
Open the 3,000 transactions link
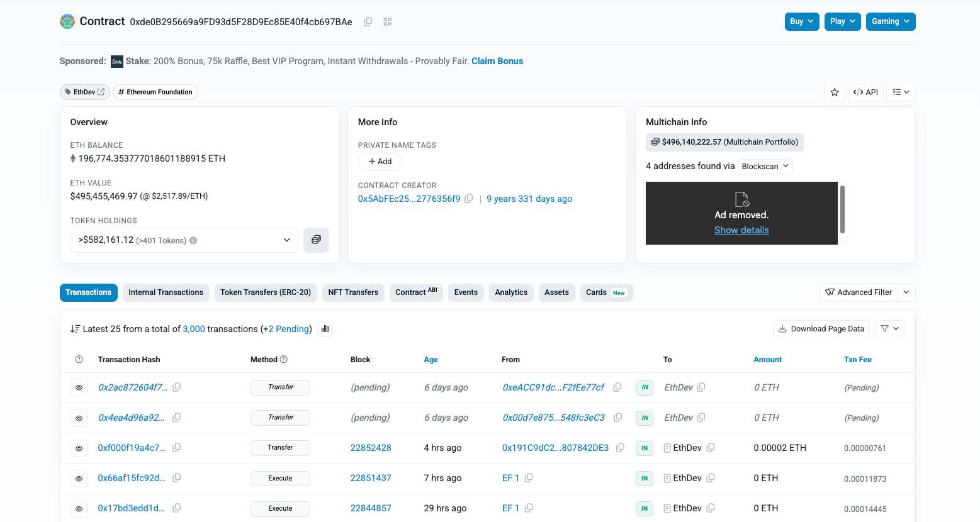(x=194, y=329)
